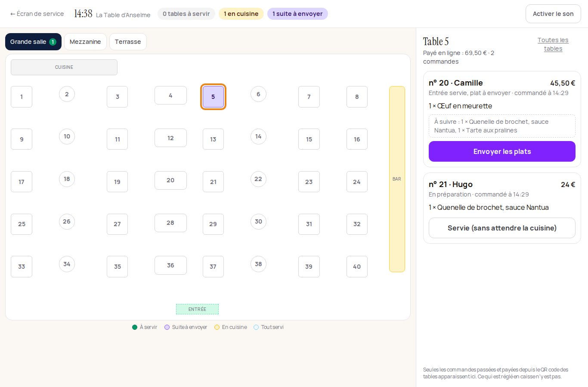Open table 27 on the floor plan

(x=117, y=224)
